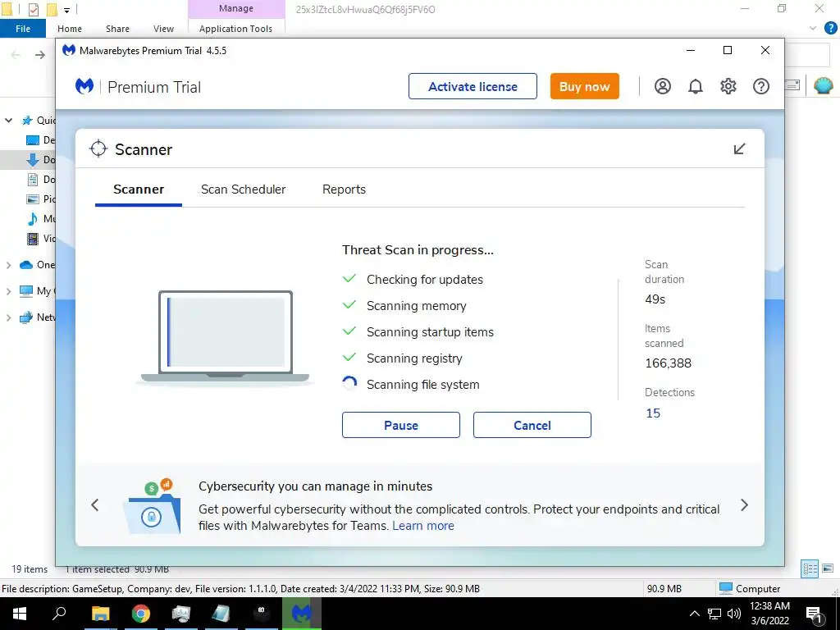
Task: Collapse the Scanner panel using arrow icon
Action: (739, 149)
